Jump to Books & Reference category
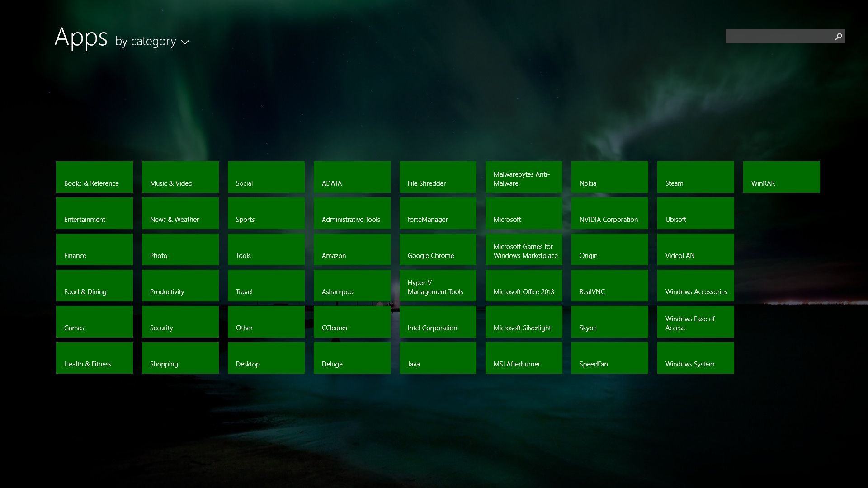The image size is (868, 488). (x=94, y=177)
